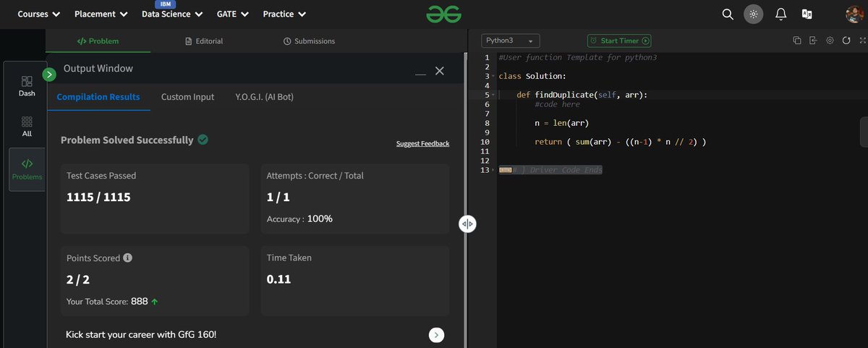Open the Dash sidebar item
This screenshot has width=868, height=348.
(27, 86)
